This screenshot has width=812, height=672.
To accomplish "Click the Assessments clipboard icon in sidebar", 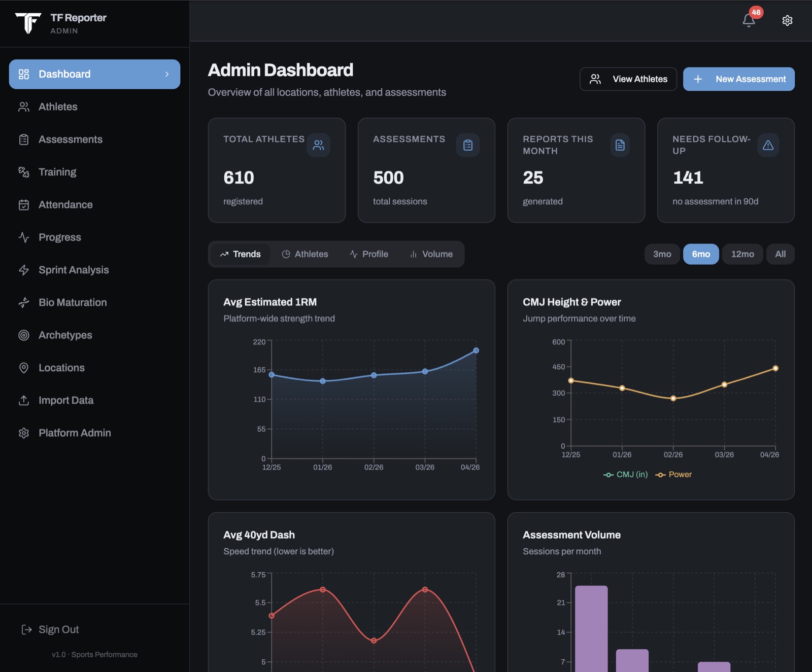I will (24, 139).
